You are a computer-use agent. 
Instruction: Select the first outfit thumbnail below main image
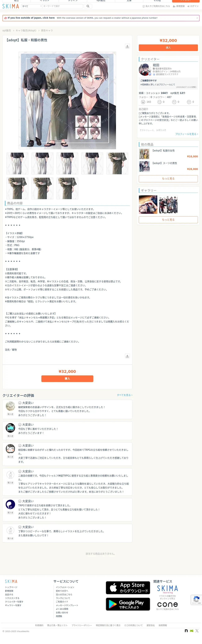(x=17, y=164)
